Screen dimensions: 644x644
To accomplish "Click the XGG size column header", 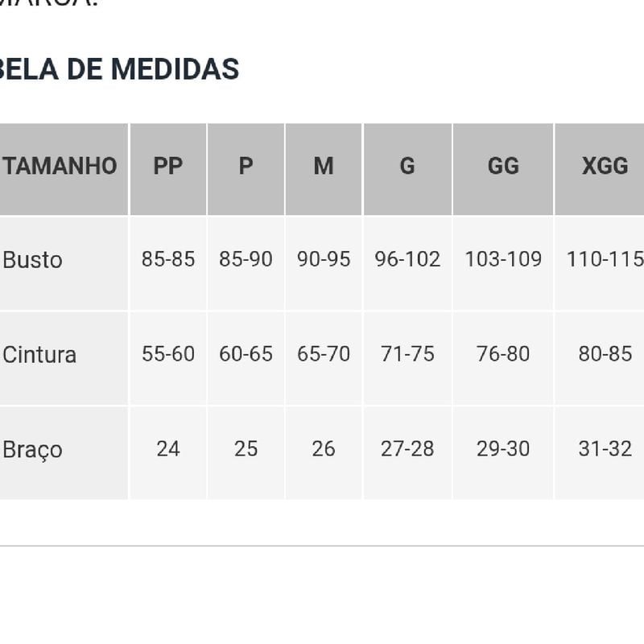I will (600, 169).
